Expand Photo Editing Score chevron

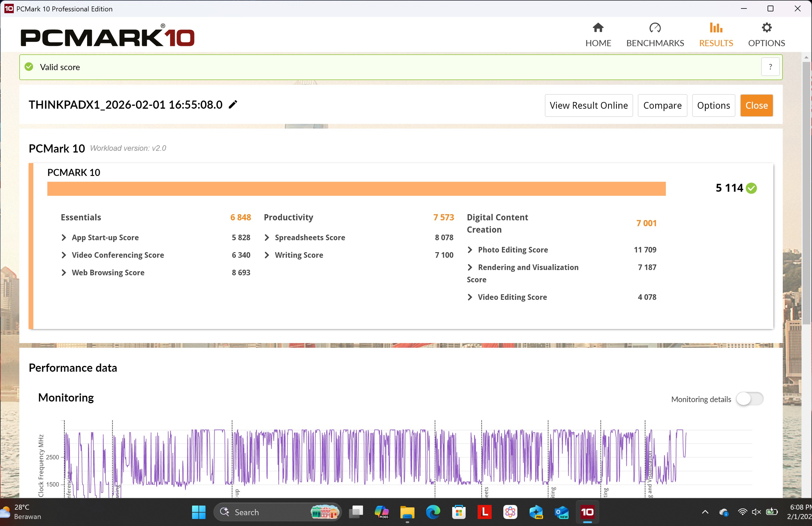(x=470, y=250)
